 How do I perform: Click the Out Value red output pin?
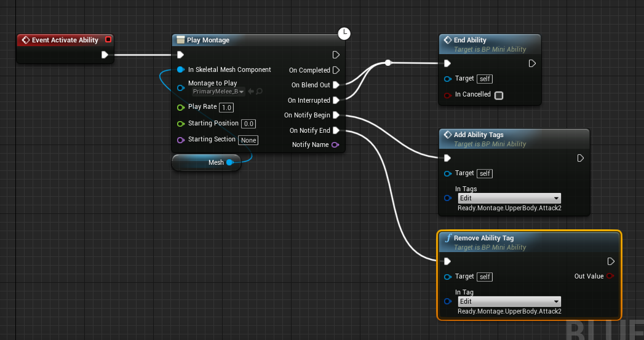coord(610,275)
